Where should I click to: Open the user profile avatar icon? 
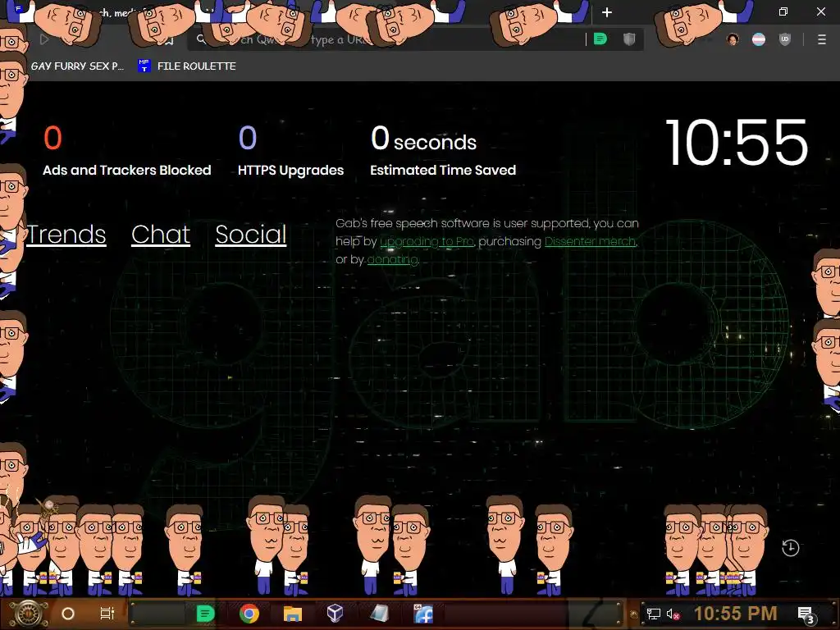point(733,39)
